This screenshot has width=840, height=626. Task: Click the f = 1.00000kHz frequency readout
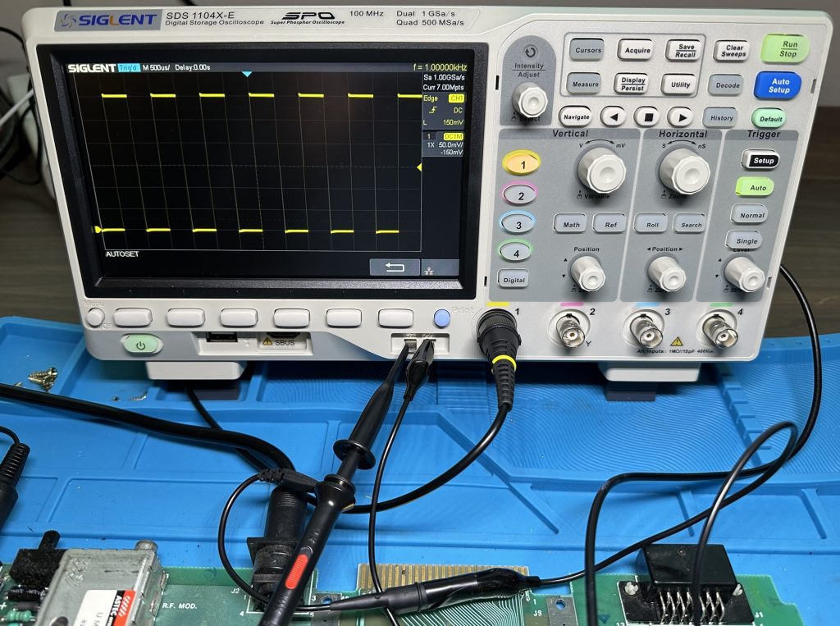[440, 67]
